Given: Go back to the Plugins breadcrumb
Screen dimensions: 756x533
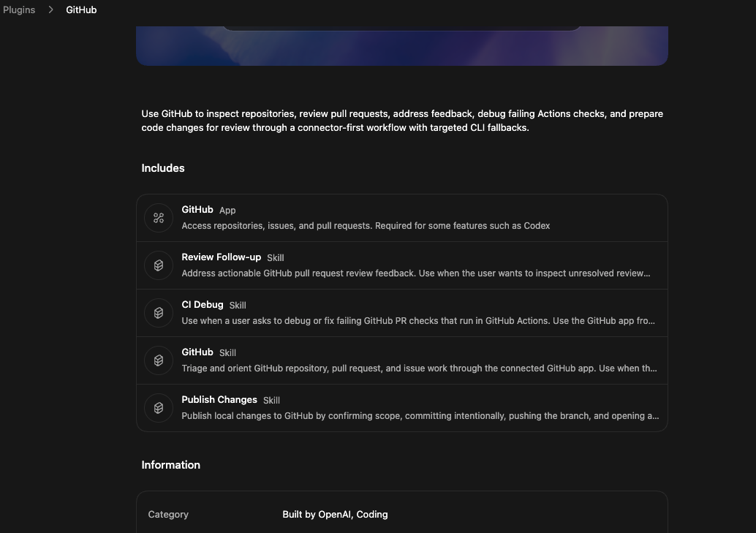Looking at the screenshot, I should coord(19,10).
